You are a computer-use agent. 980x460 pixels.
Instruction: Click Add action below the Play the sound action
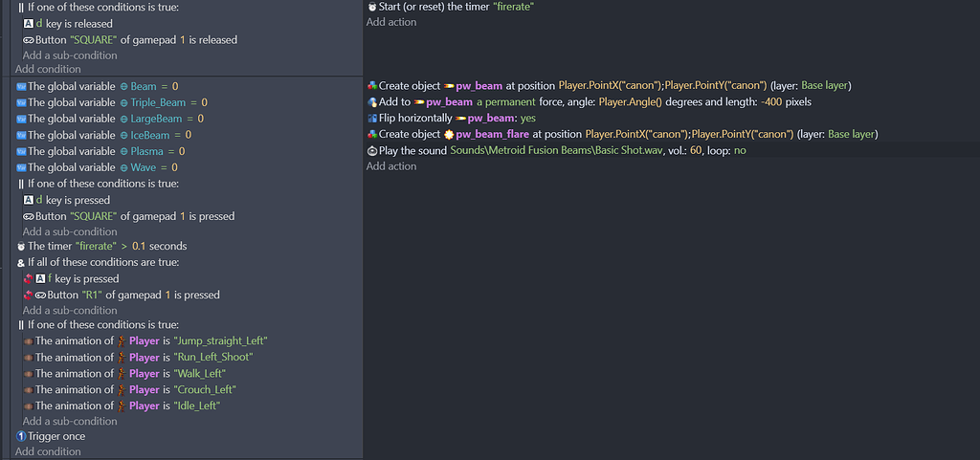(391, 166)
